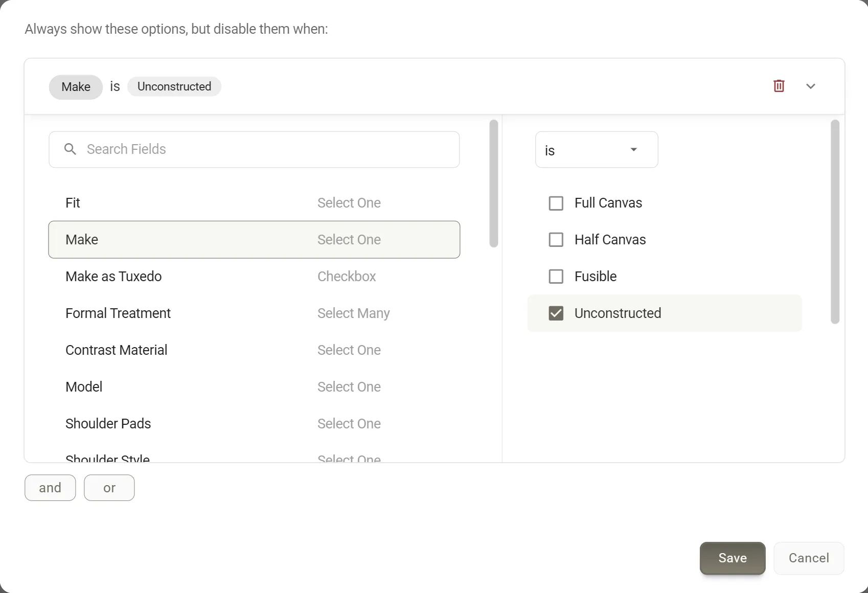
Task: Click the Make chip in condition header
Action: [76, 87]
